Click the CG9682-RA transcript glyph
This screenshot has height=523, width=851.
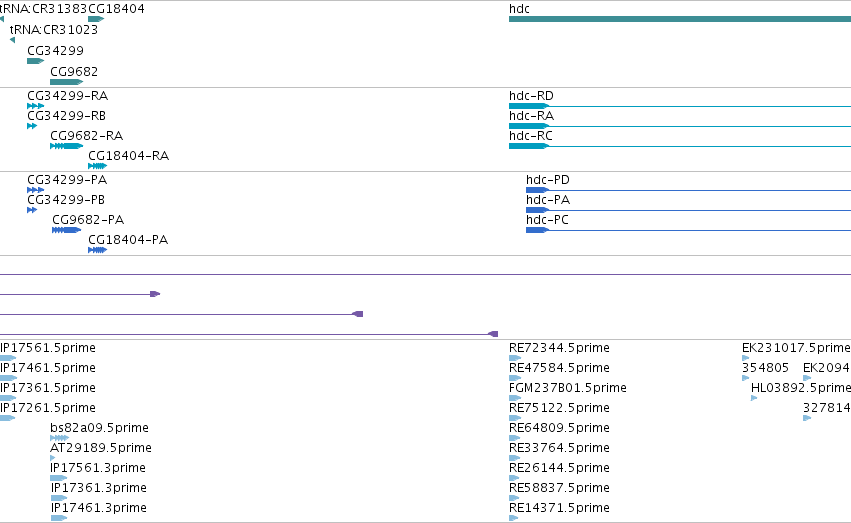point(66,146)
